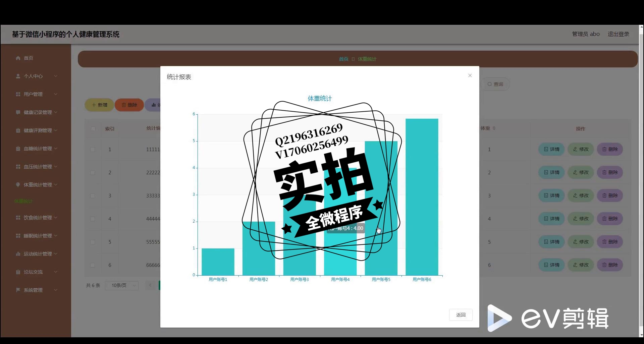This screenshot has height=344, width=644.
Task: Click the 返回 button in the dialog
Action: (461, 315)
